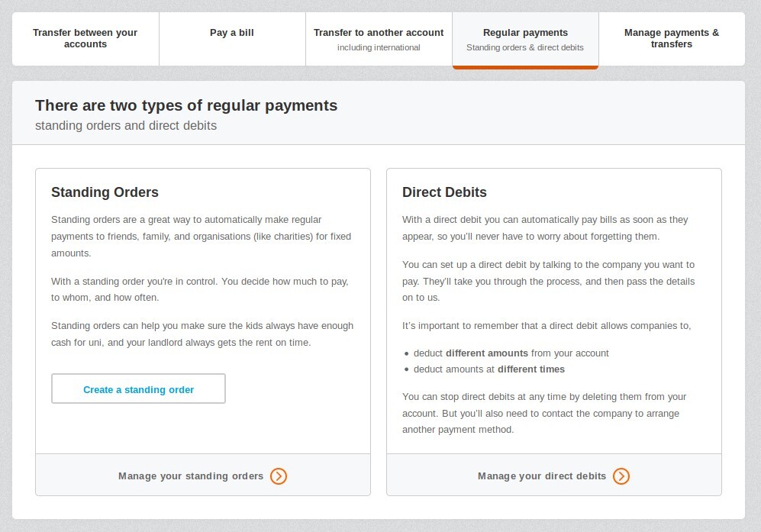Image resolution: width=761 pixels, height=532 pixels.
Task: Switch to the Pay a bill tab
Action: [232, 39]
